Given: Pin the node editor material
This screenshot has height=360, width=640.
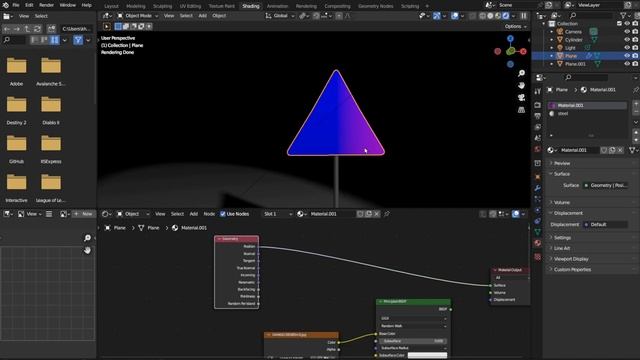Looking at the screenshot, I should [387, 214].
